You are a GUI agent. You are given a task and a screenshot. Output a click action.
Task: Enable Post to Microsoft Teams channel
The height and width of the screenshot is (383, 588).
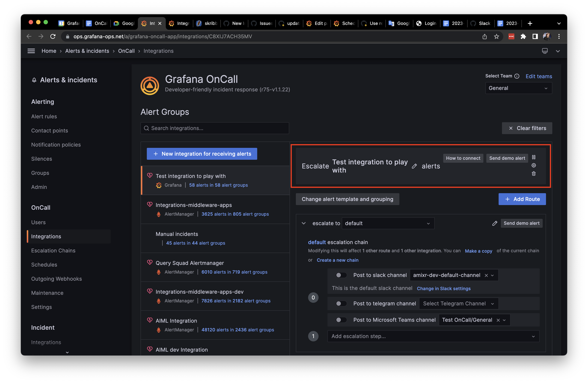341,319
